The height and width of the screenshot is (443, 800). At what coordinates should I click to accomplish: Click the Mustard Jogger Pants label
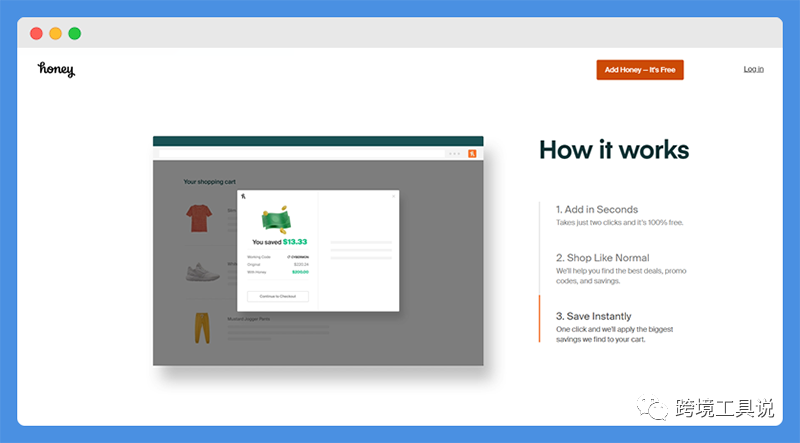click(x=248, y=319)
